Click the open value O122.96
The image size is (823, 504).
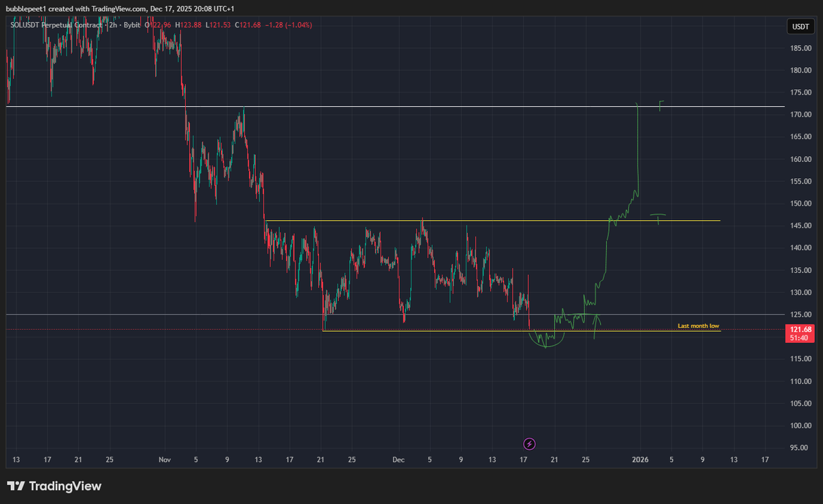[x=158, y=25]
